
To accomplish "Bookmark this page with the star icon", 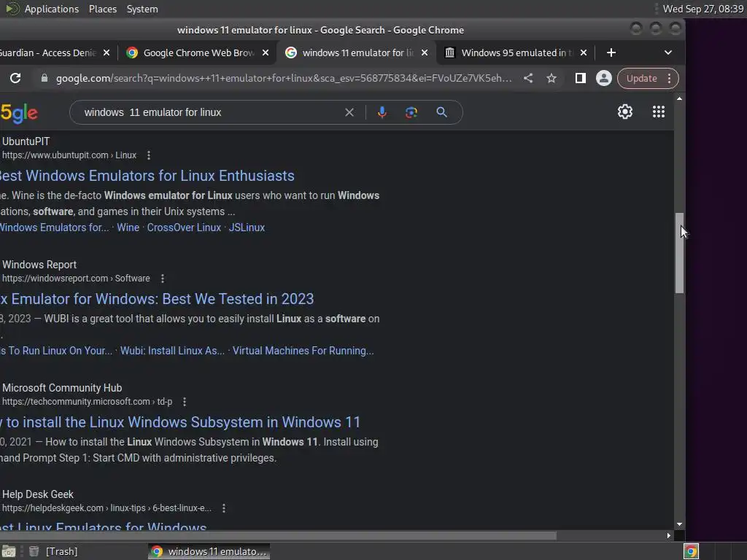I will click(x=551, y=78).
